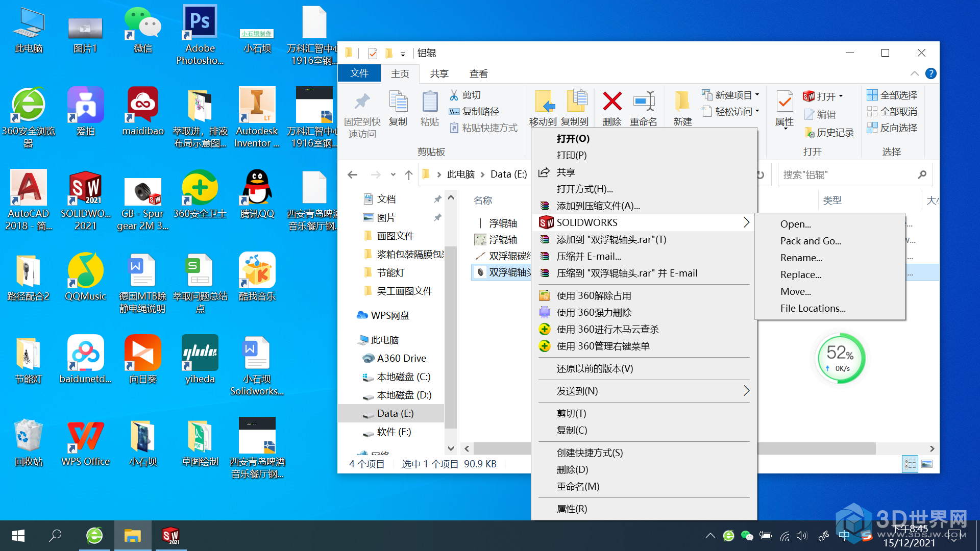980x551 pixels.
Task: Switch to details view layout icon
Action: click(x=910, y=464)
